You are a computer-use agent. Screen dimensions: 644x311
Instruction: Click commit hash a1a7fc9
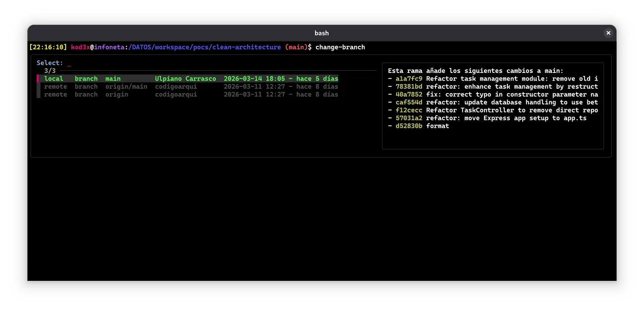(x=409, y=79)
